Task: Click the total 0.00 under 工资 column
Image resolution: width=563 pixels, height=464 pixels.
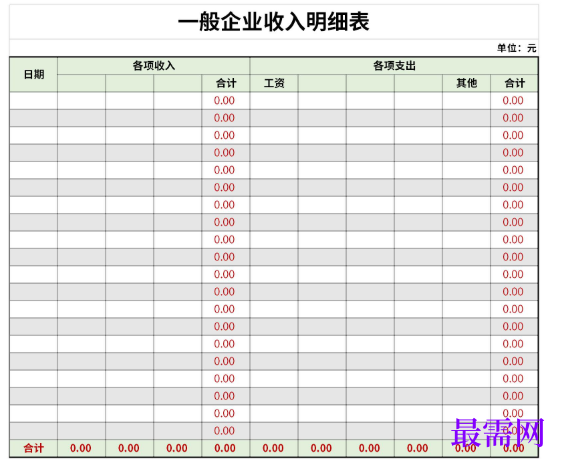Action: (273, 448)
